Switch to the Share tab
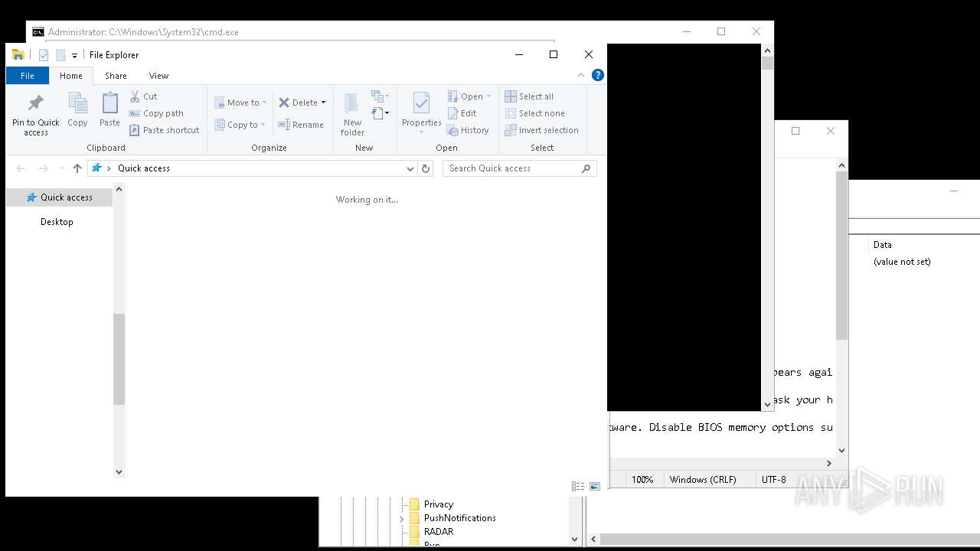Screen dimensions: 980x551 (116, 76)
